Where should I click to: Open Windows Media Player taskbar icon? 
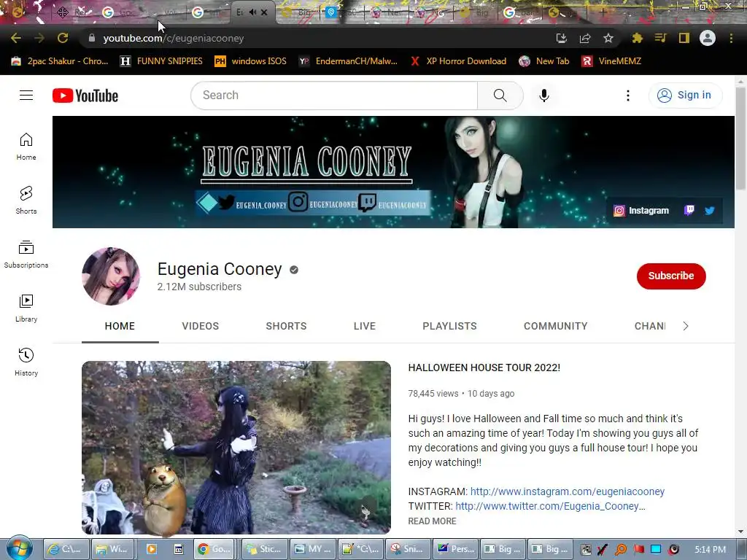coord(152,549)
